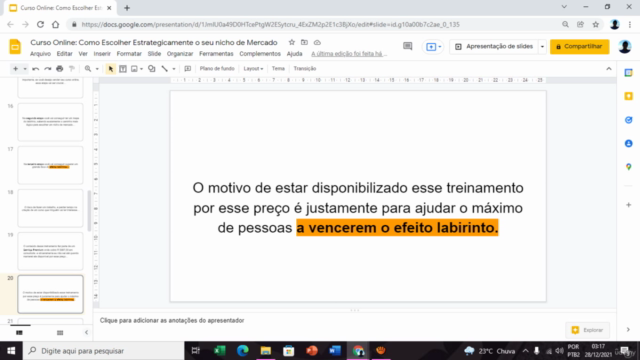Select slide 17 thumbnail

50,165
